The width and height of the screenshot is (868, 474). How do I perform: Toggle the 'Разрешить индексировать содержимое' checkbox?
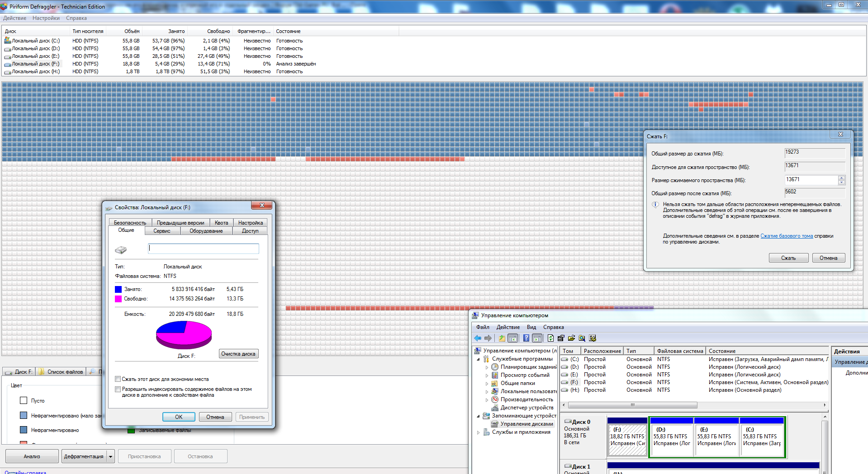tap(118, 389)
